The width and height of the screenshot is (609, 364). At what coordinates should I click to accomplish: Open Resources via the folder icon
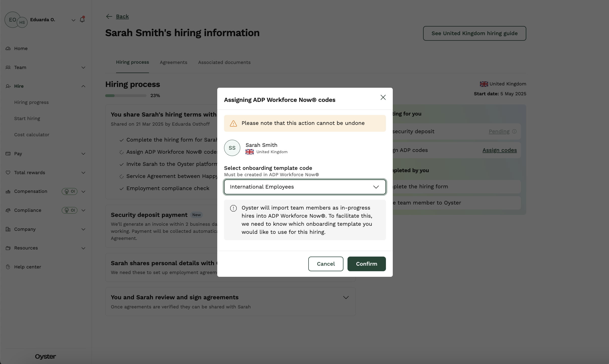click(8, 248)
